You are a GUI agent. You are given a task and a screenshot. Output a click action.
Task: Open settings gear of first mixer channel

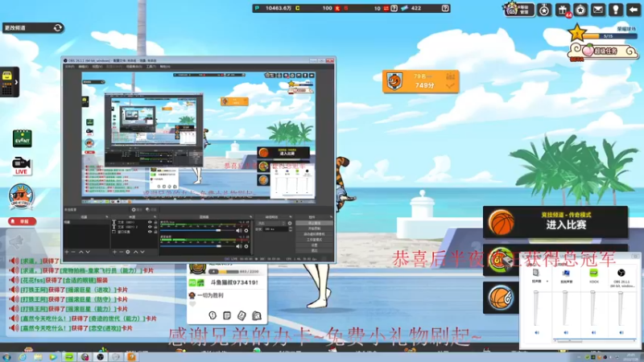pos(246,231)
